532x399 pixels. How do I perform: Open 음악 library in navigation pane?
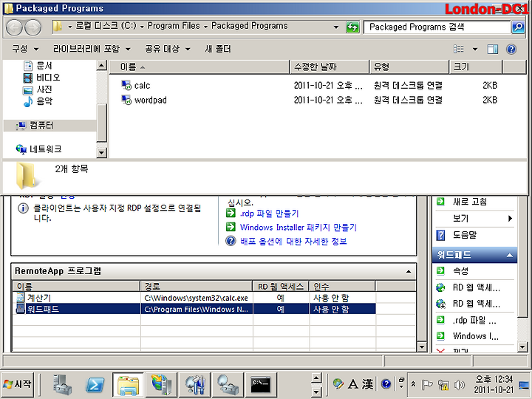(38, 101)
